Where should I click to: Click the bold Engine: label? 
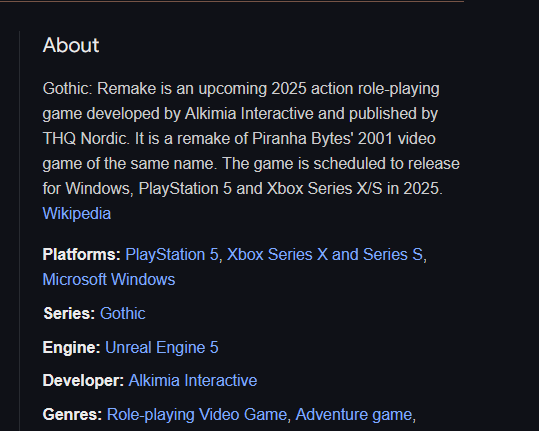[72, 347]
